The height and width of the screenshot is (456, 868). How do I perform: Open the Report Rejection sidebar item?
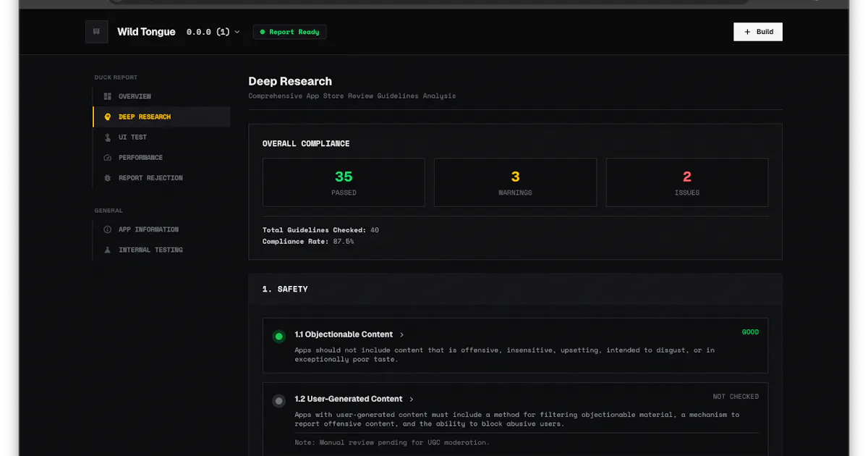[x=161, y=177]
